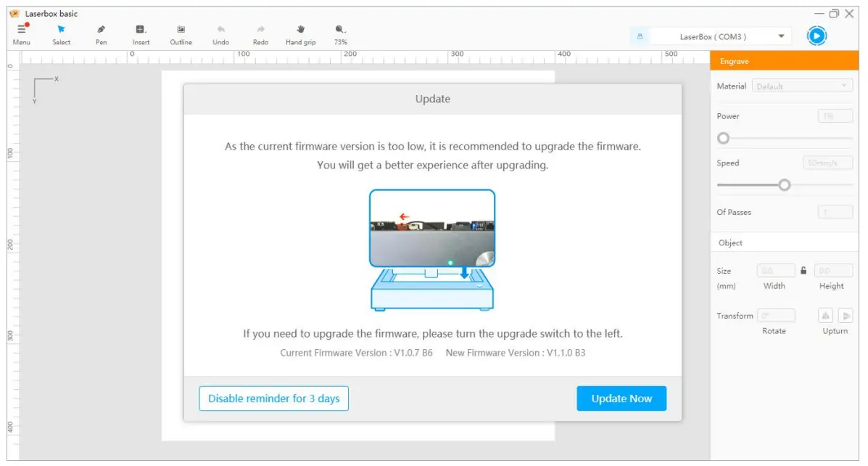Click the Update Now button

coord(621,398)
